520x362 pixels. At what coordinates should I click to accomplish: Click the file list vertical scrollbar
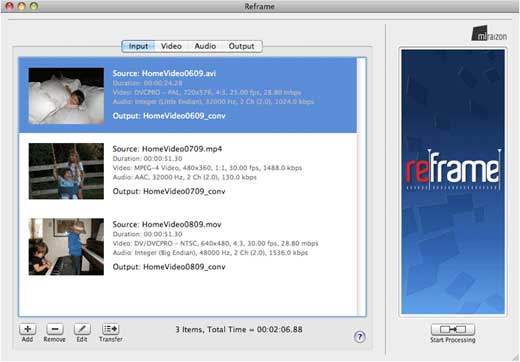(361, 187)
